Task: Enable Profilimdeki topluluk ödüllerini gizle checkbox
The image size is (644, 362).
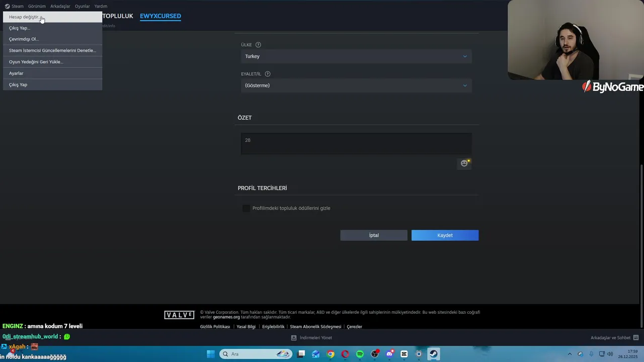Action: coord(246,208)
